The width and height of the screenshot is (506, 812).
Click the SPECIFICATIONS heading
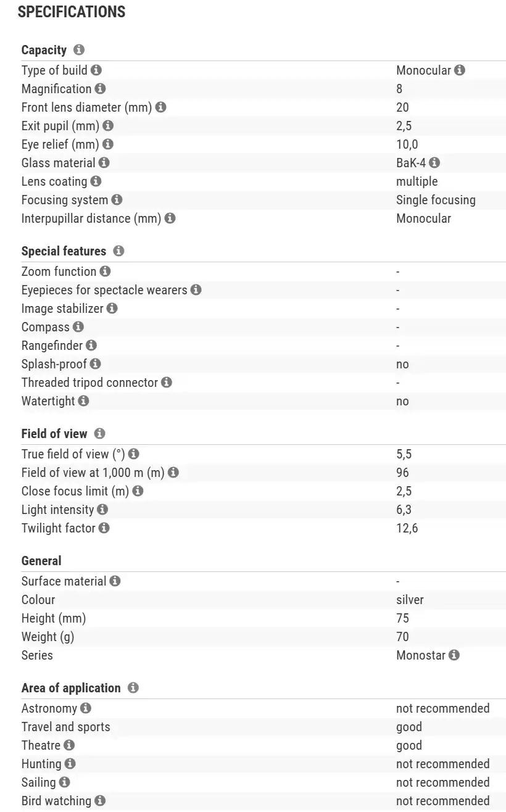(x=72, y=12)
